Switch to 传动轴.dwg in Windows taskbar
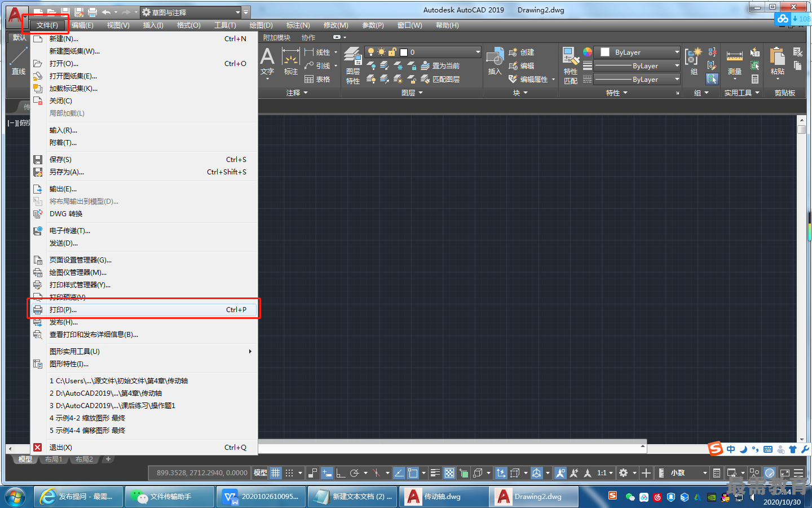 pyautogui.click(x=444, y=497)
